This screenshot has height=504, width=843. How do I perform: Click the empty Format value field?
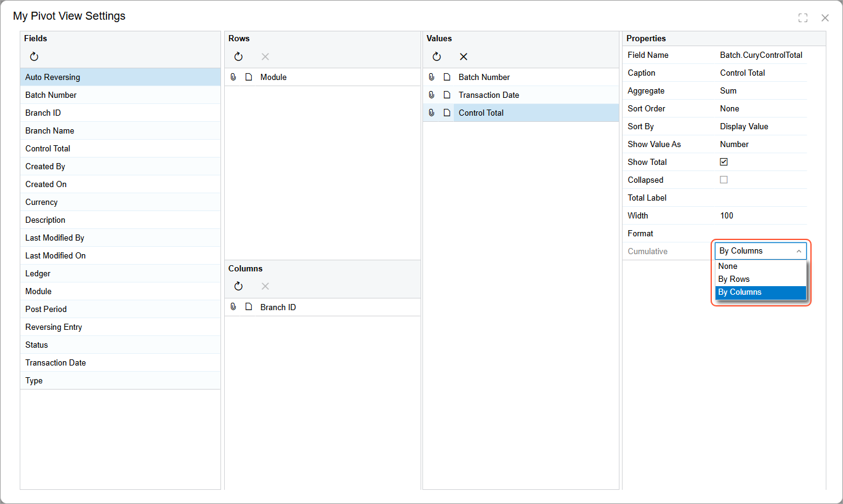(762, 233)
